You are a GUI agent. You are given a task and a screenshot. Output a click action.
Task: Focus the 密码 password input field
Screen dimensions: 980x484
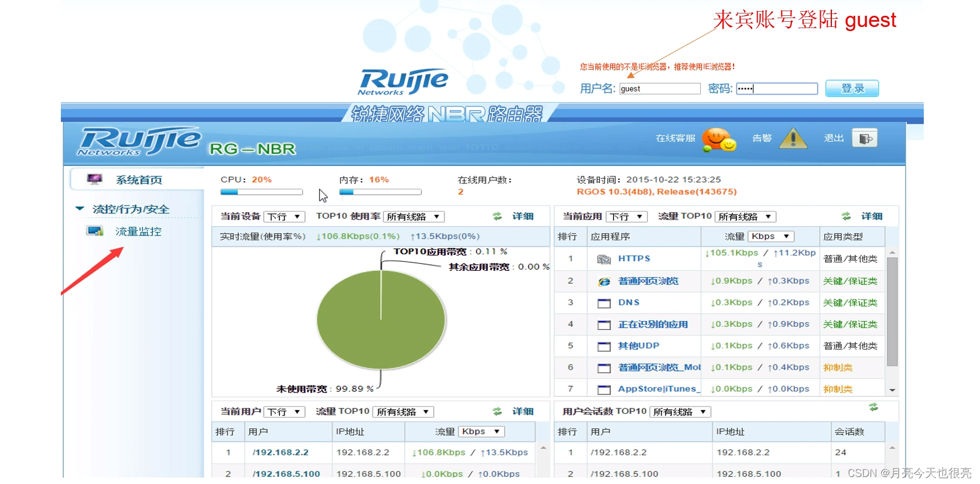[x=777, y=88]
